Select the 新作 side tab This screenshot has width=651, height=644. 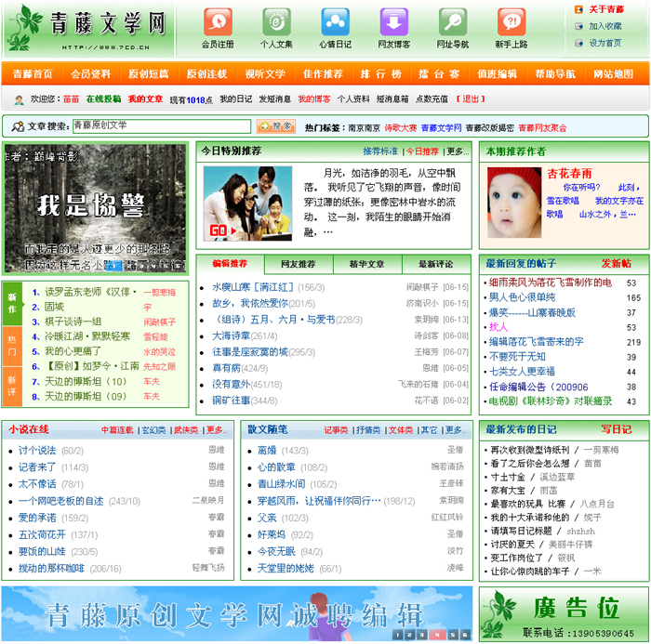click(12, 303)
